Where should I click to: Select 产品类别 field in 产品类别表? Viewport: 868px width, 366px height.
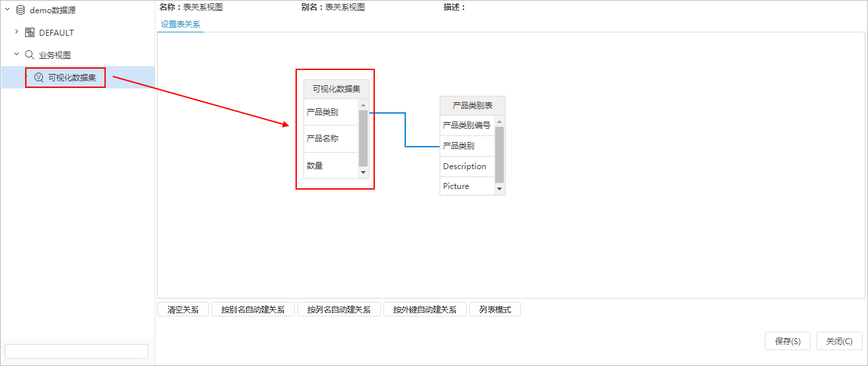[x=467, y=145]
